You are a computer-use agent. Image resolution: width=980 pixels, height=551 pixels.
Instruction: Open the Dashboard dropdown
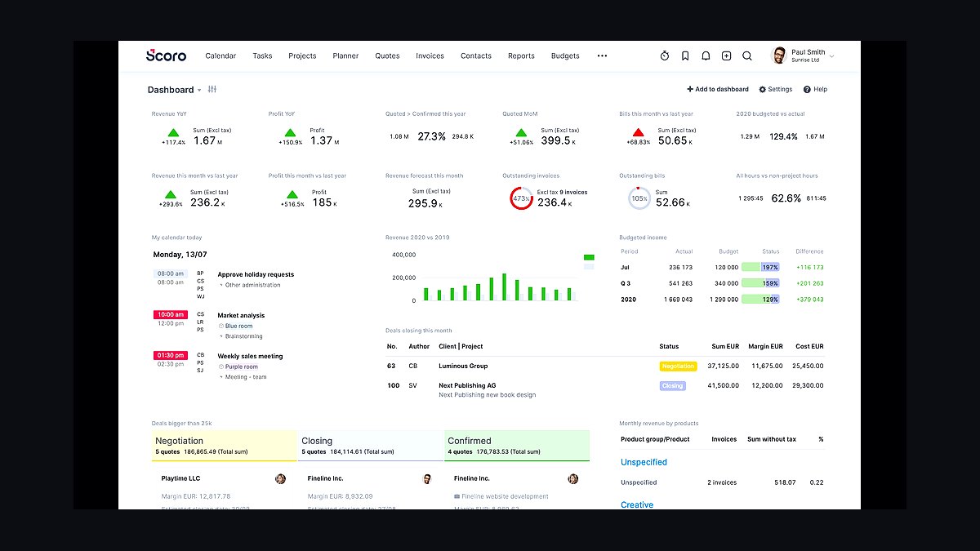click(x=174, y=90)
